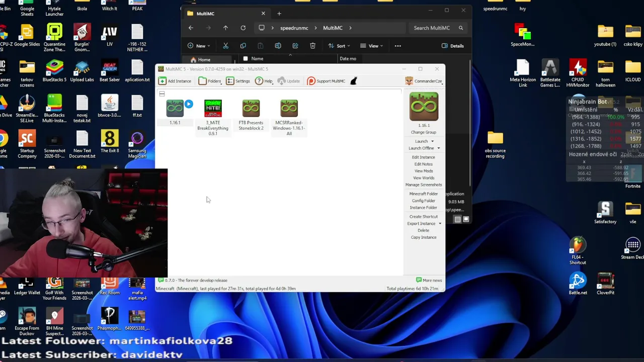Open the obs source recording folder
The height and width of the screenshot is (362, 644).
pyautogui.click(x=495, y=144)
